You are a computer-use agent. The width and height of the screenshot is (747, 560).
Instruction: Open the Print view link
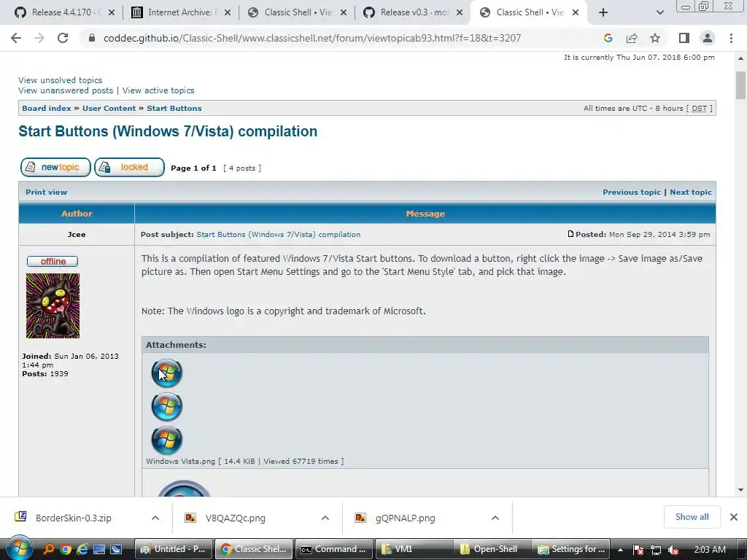(46, 192)
